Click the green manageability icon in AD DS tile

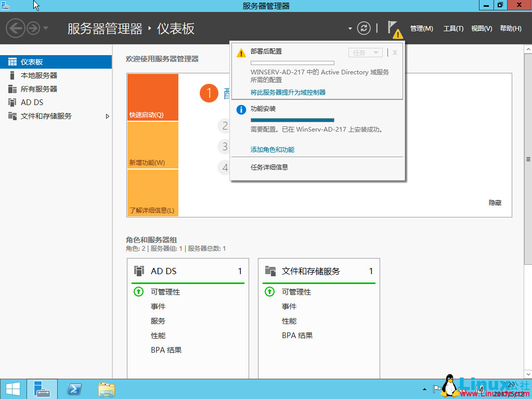[x=138, y=291]
